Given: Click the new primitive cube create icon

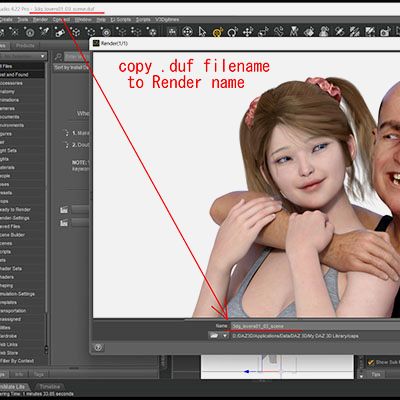Looking at the screenshot, I should [76, 32].
